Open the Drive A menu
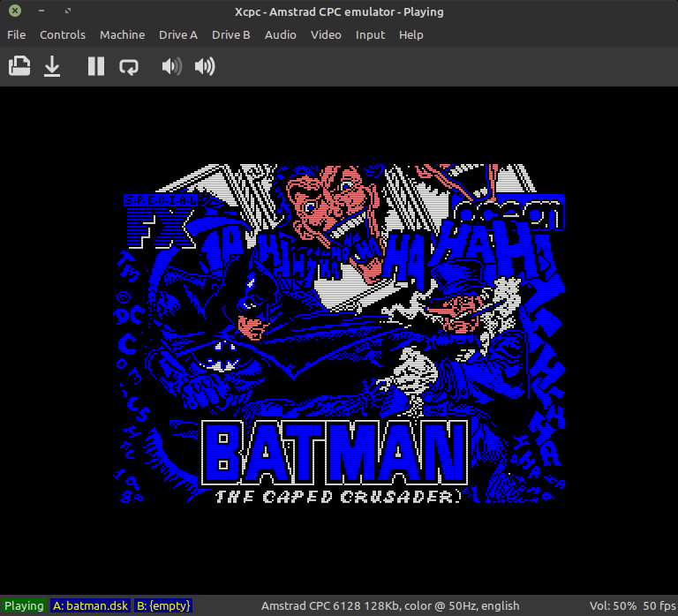This screenshot has width=678, height=616. click(x=178, y=35)
